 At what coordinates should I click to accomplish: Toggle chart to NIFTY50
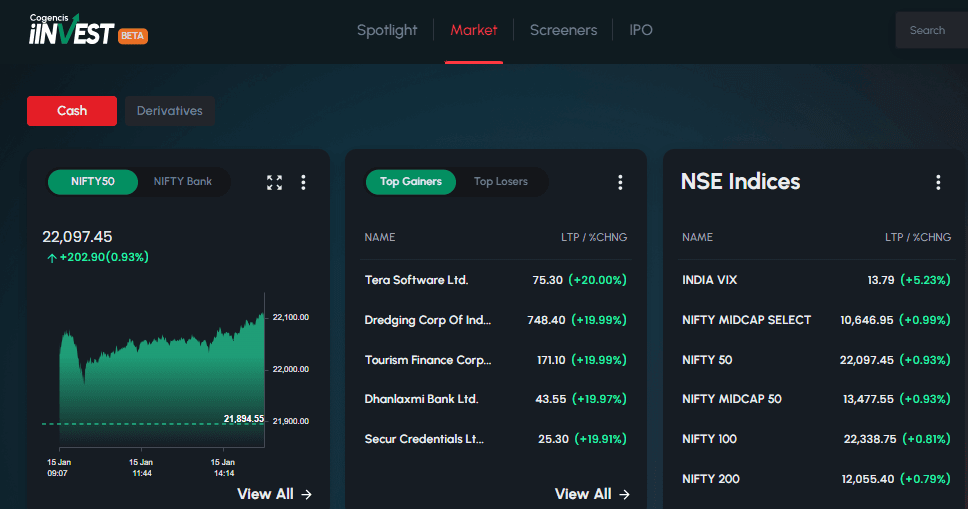[93, 182]
